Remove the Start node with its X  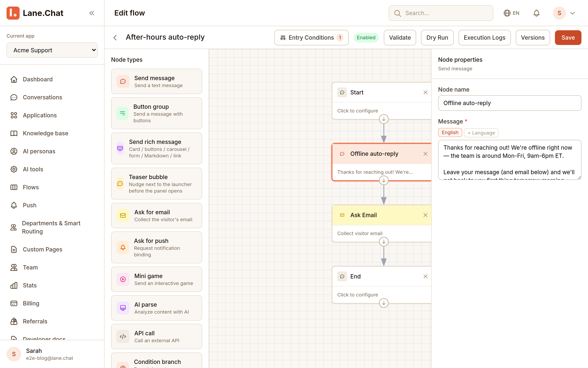425,92
